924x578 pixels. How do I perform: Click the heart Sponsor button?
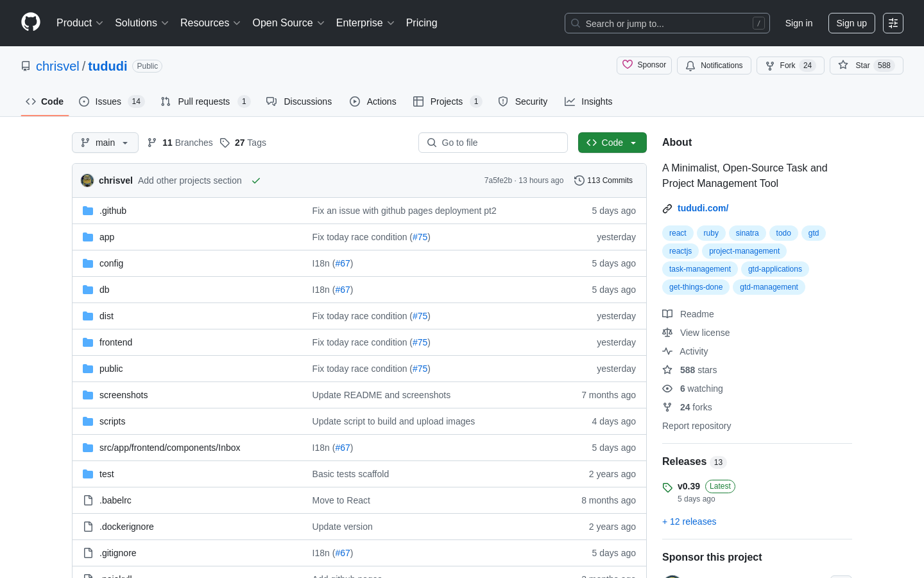[x=644, y=65]
